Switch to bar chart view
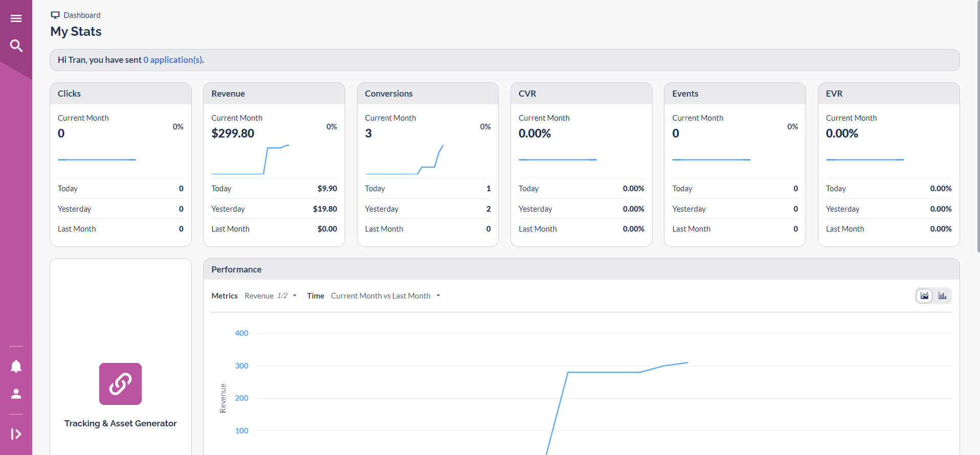 942,296
